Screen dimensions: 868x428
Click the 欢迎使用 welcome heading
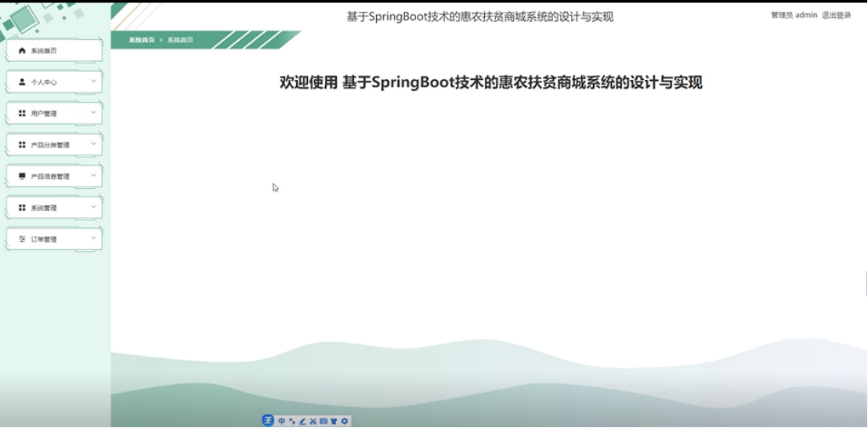(x=491, y=82)
